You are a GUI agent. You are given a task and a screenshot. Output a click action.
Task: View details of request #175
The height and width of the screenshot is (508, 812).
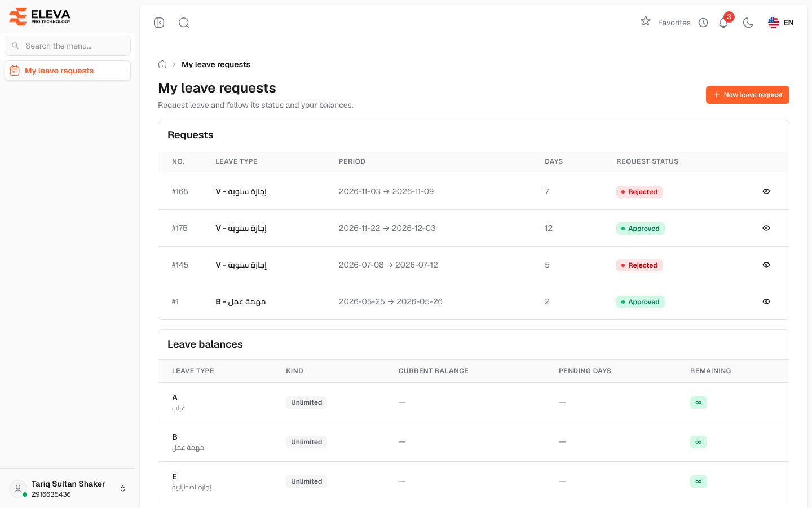point(766,228)
